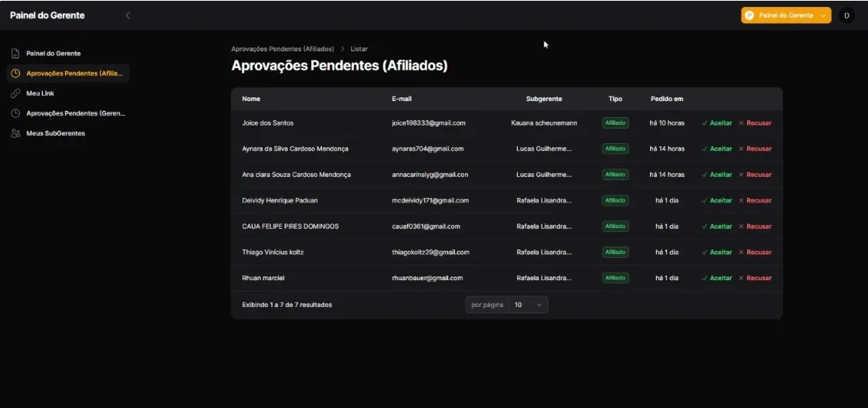Click the E-mail column header

[x=402, y=99]
